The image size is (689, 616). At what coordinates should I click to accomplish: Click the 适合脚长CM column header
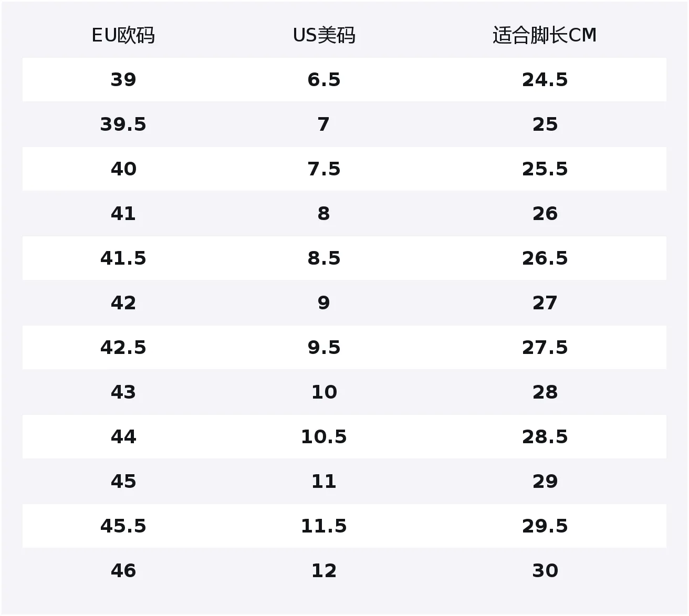545,35
